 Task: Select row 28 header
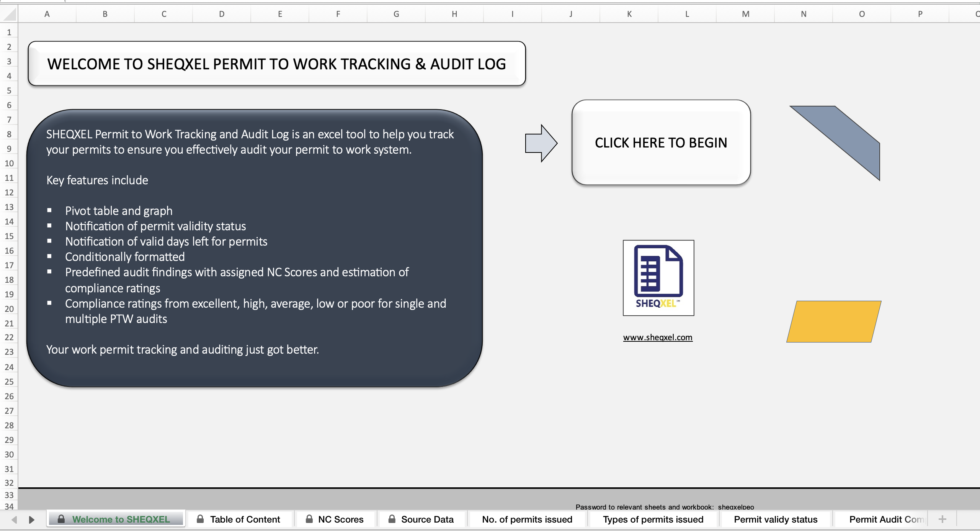9,425
